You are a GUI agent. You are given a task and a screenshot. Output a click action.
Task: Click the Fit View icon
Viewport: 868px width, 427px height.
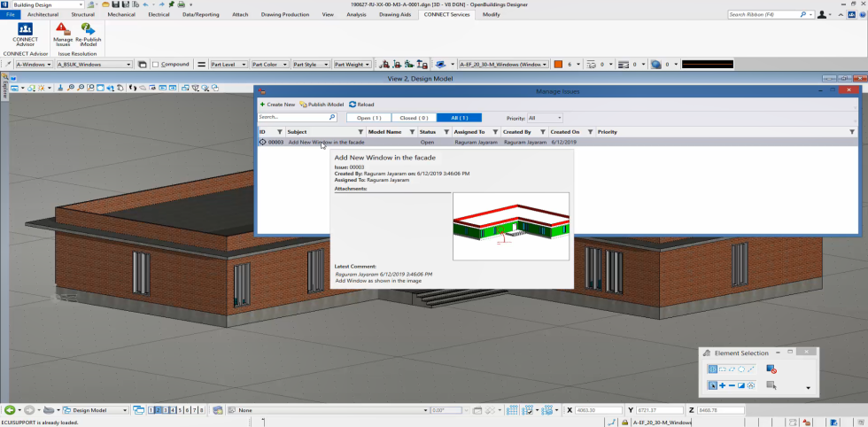coord(100,88)
